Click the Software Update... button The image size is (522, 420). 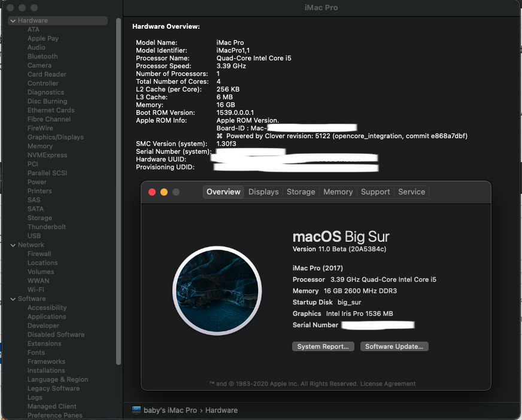394,346
